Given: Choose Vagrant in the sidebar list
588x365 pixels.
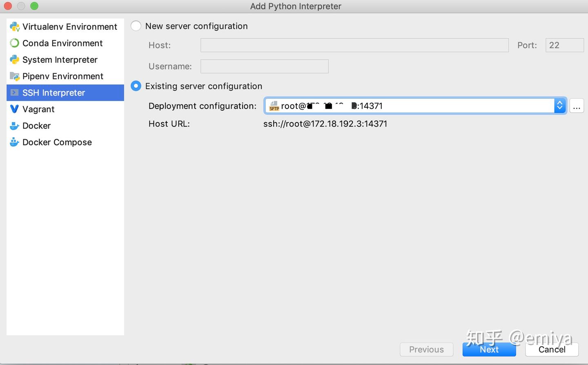Looking at the screenshot, I should (x=38, y=109).
